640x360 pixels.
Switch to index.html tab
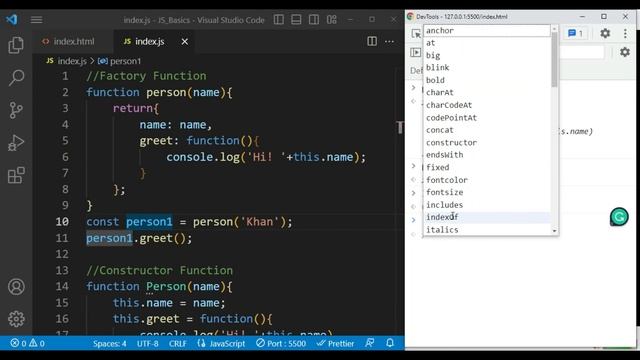(74, 41)
